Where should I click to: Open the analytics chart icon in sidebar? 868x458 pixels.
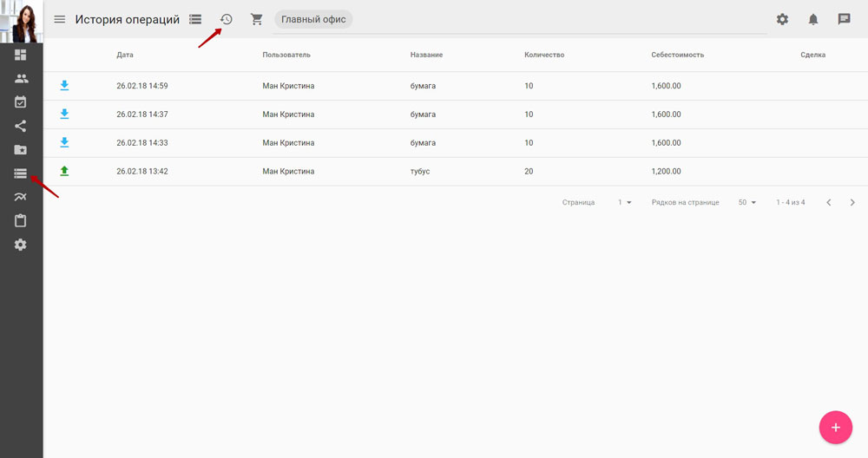[21, 197]
